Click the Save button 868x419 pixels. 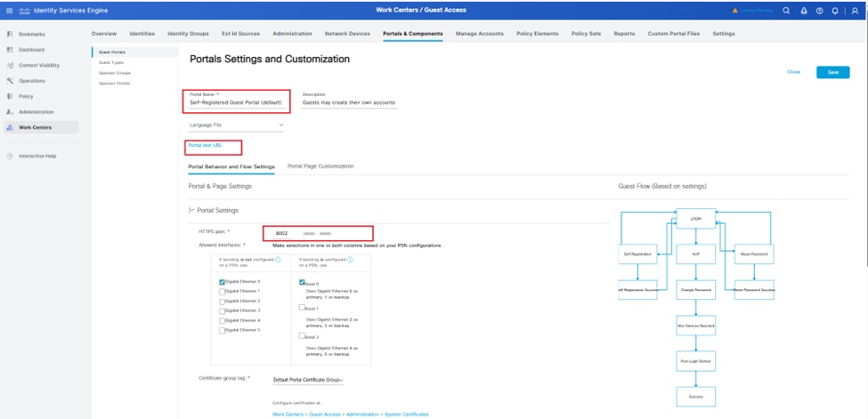tap(832, 72)
